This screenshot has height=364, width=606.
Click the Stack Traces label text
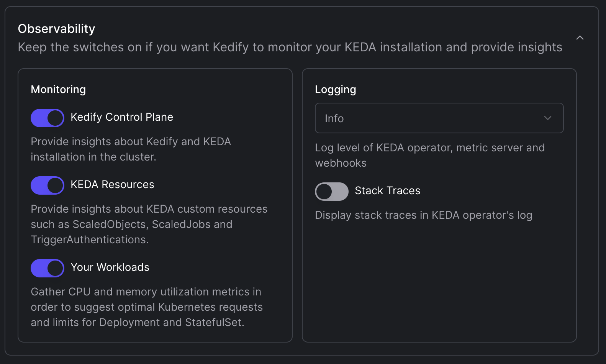(388, 191)
